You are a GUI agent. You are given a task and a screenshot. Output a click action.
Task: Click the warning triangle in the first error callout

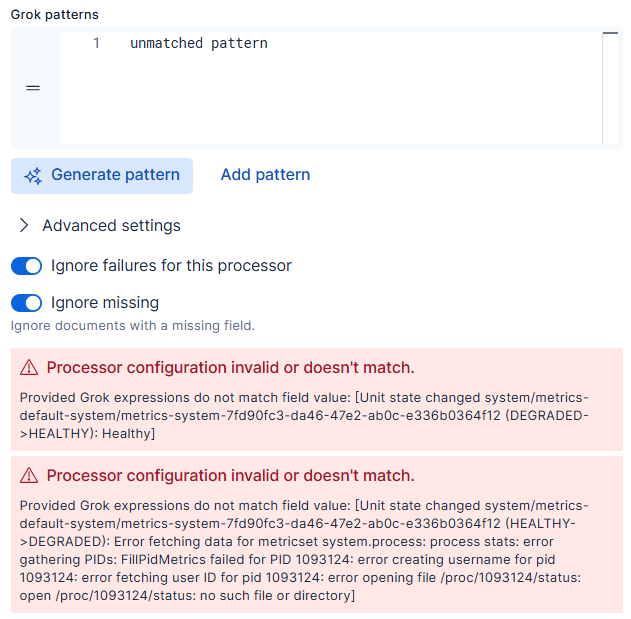[x=29, y=367]
